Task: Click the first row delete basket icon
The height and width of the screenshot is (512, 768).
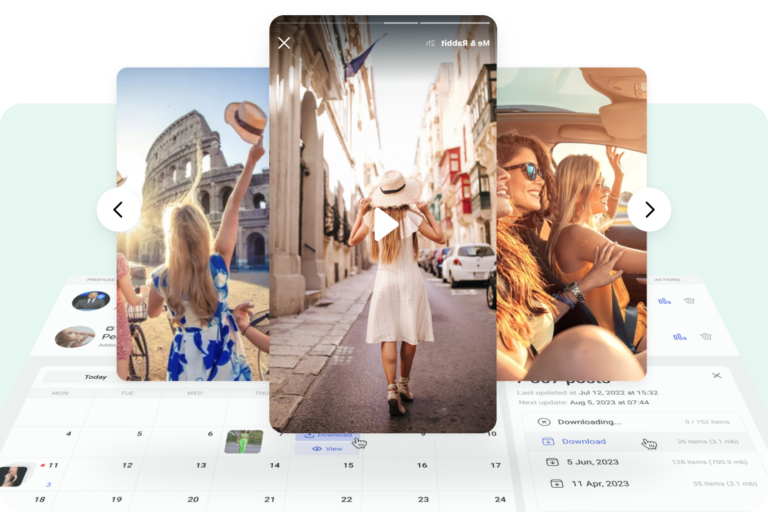Action: [x=689, y=300]
